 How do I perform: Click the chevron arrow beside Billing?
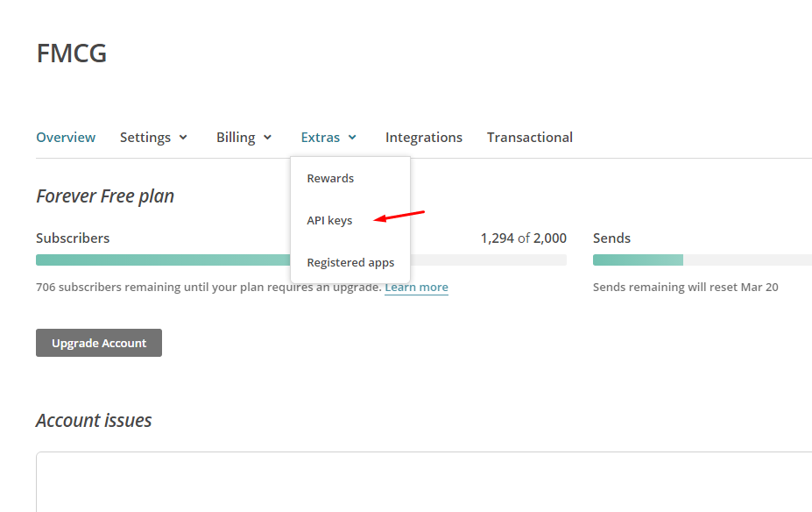pyautogui.click(x=267, y=138)
